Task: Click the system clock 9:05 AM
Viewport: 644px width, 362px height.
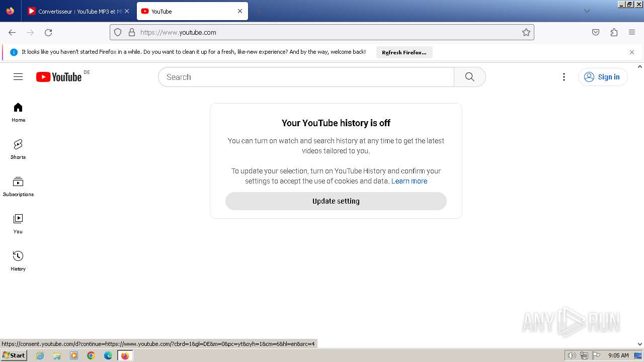Action: click(x=618, y=355)
